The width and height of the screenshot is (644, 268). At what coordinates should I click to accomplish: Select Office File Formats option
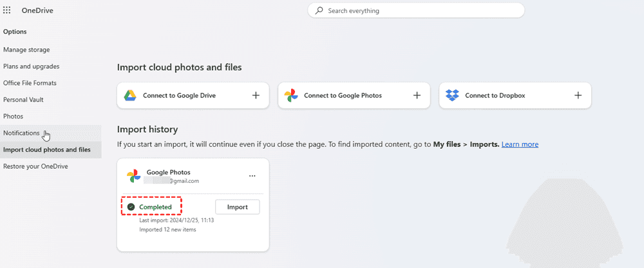30,83
